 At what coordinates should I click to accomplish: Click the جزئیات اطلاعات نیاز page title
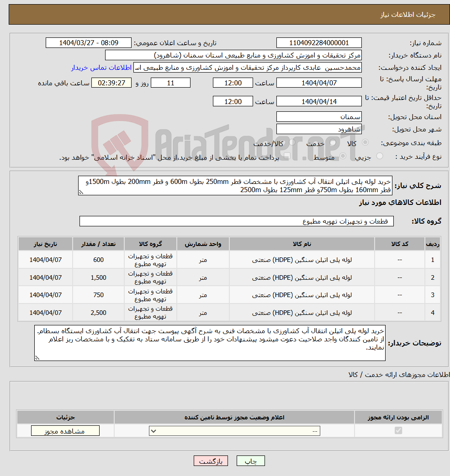pos(408,15)
